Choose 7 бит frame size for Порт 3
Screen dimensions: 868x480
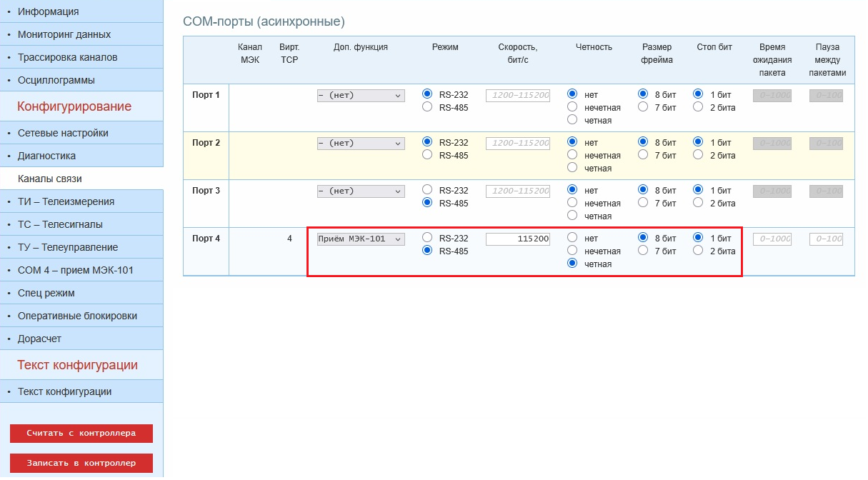click(643, 203)
